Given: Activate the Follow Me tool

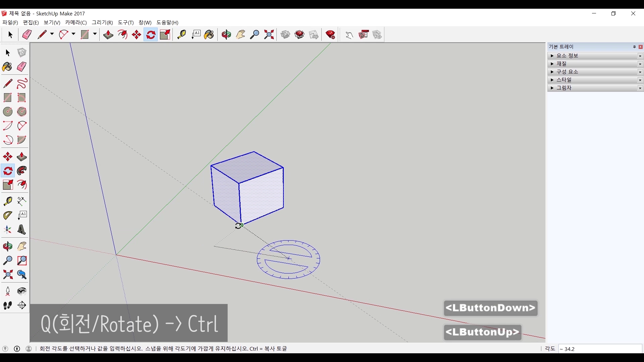Looking at the screenshot, I should [22, 171].
